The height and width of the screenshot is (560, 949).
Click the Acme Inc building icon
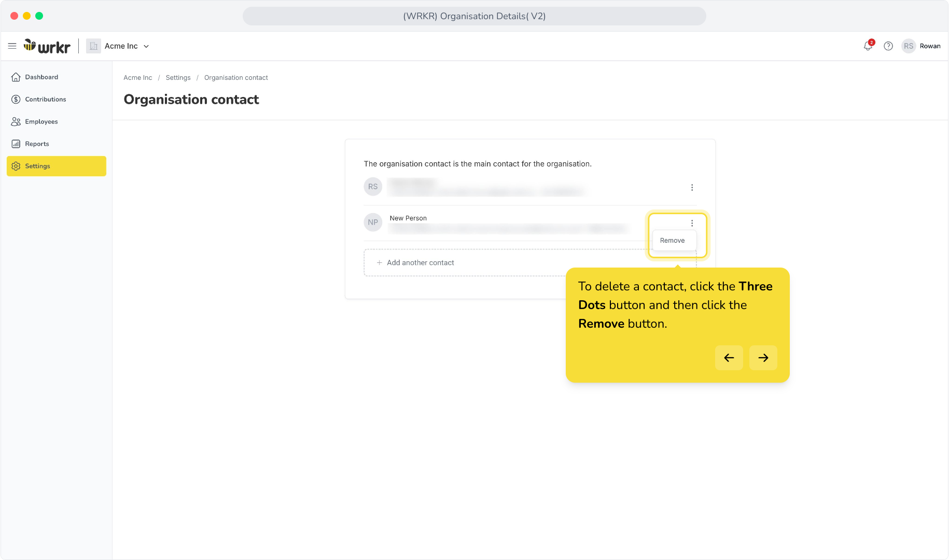(93, 46)
